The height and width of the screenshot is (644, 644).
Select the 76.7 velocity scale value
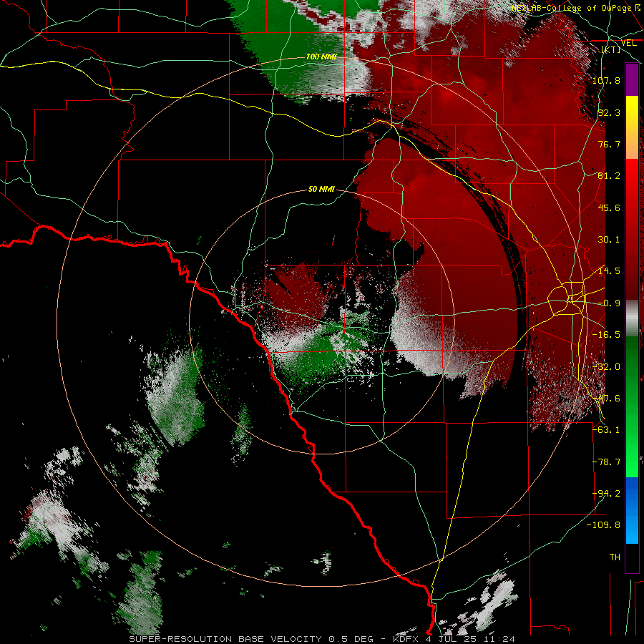[x=609, y=144]
